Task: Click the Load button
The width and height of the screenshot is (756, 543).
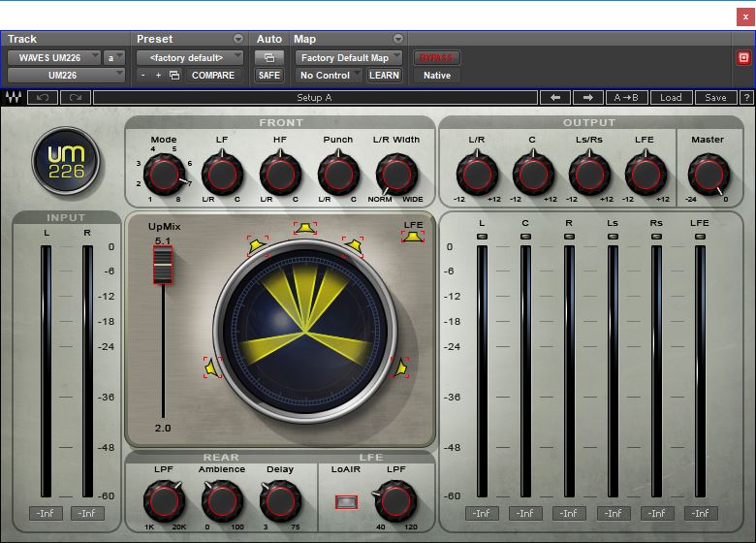Action: (x=671, y=97)
